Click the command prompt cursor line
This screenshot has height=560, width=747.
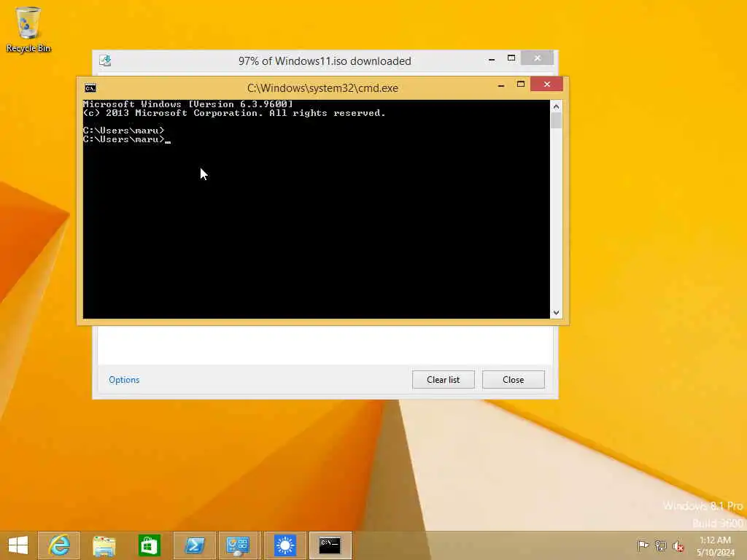tap(127, 139)
